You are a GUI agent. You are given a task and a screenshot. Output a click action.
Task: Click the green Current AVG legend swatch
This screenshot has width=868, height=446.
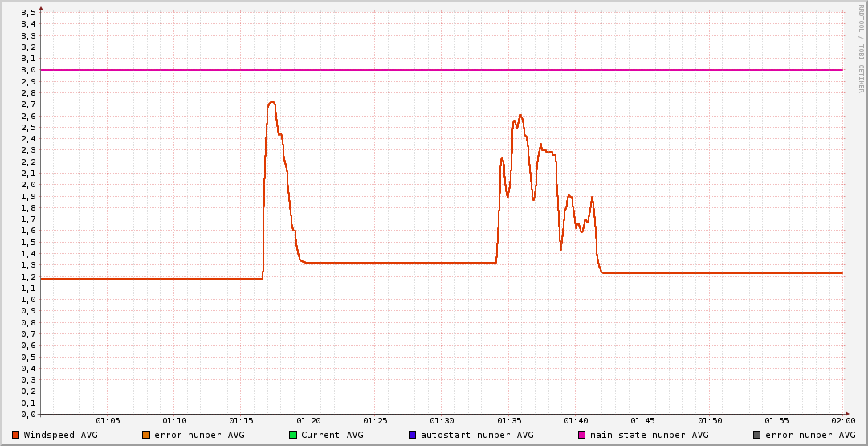[x=293, y=435]
